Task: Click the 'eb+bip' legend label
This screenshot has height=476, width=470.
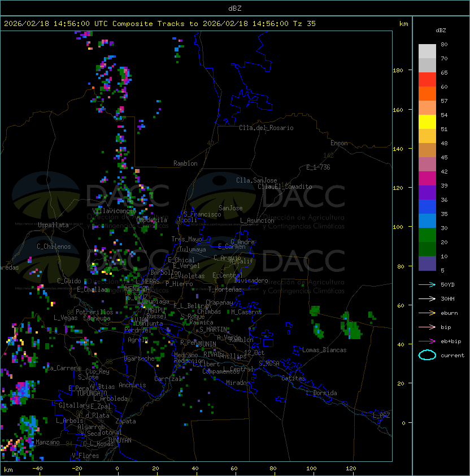Action: tap(451, 341)
